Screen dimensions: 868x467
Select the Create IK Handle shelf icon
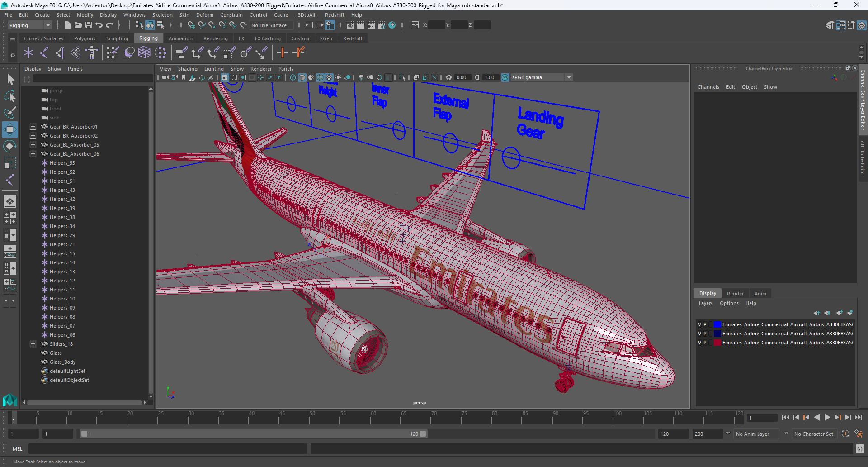pyautogui.click(x=60, y=53)
